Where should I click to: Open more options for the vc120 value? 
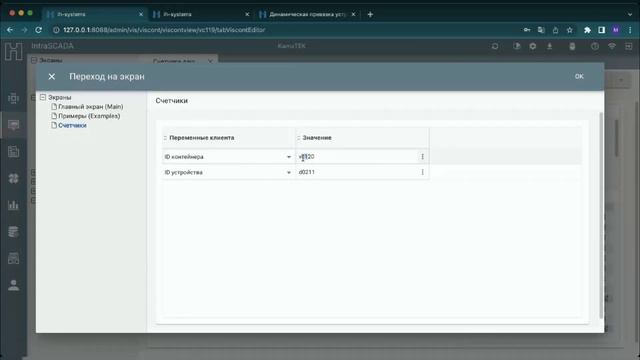click(x=422, y=157)
